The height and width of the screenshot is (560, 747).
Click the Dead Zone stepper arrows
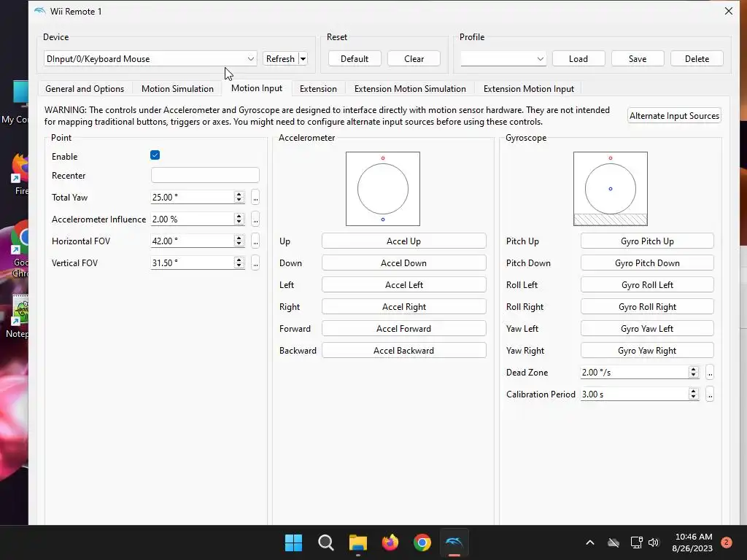(694, 373)
